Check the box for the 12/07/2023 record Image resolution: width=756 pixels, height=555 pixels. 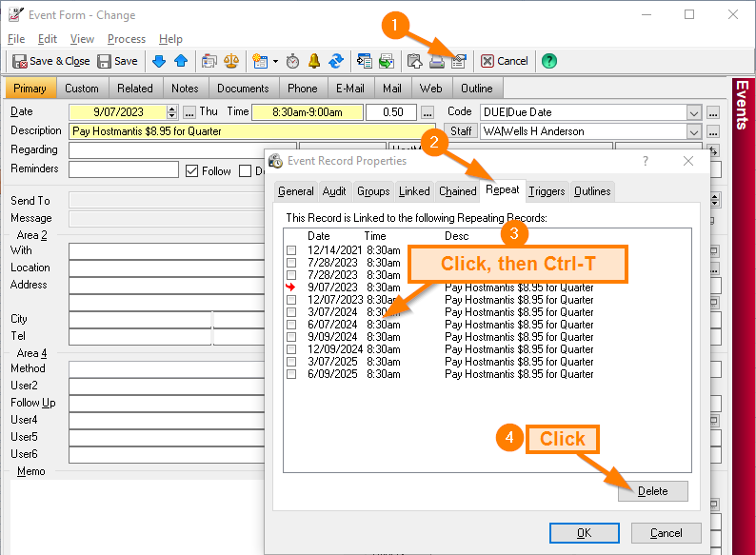click(x=291, y=300)
